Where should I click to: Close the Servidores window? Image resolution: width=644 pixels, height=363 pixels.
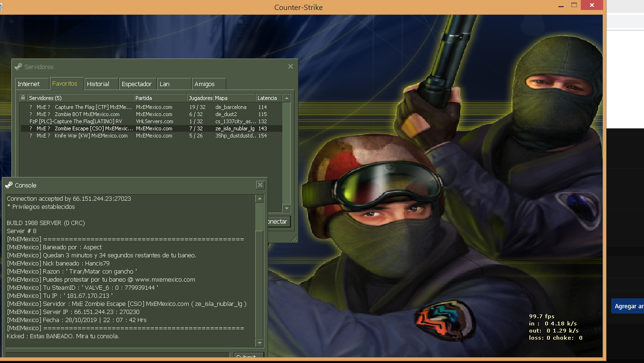[x=290, y=67]
